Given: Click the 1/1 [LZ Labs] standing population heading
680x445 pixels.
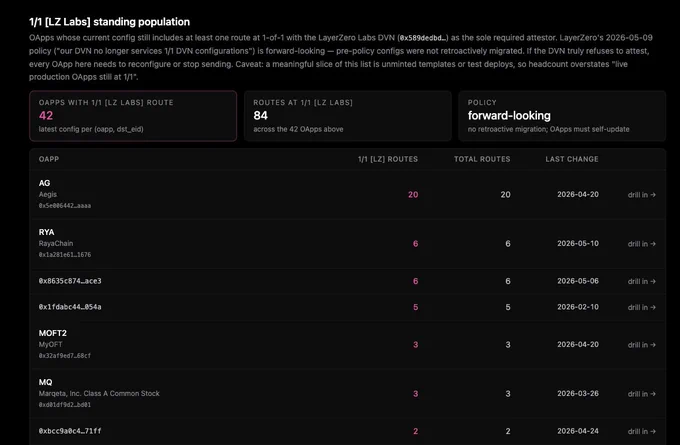Looking at the screenshot, I should pos(109,22).
